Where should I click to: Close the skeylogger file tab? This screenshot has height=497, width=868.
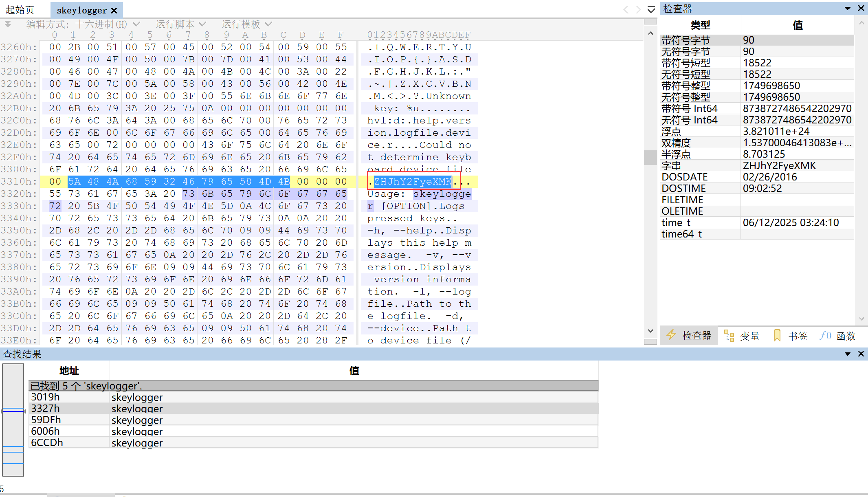coord(114,10)
